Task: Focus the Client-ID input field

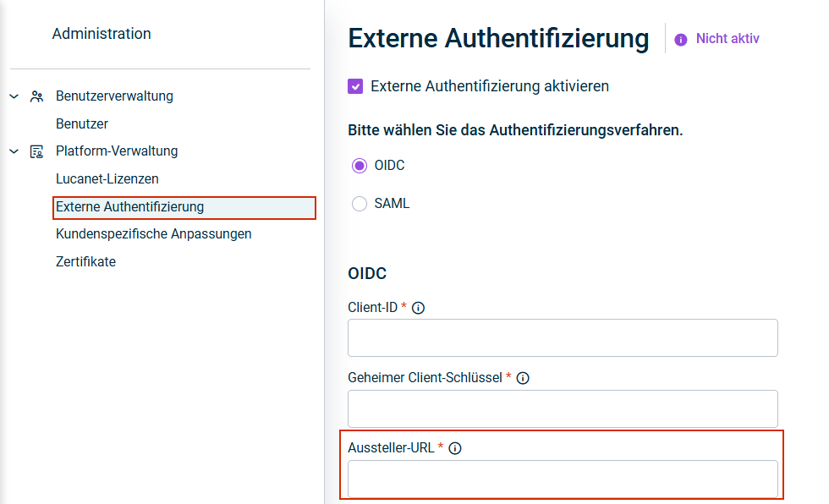Action: pos(563,338)
